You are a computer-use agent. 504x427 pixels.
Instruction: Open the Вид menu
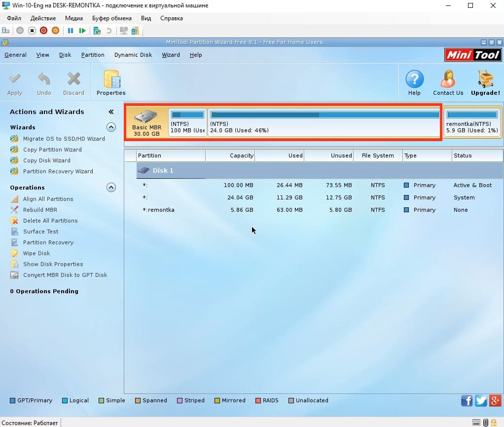click(146, 18)
